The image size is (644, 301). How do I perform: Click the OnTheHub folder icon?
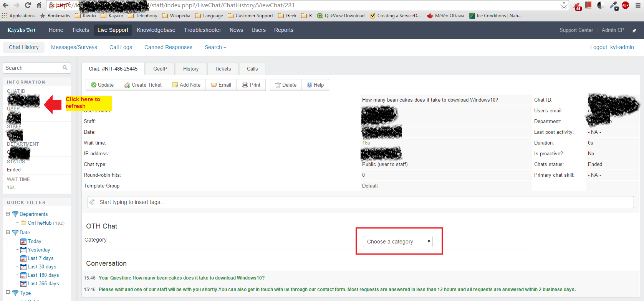(23, 223)
